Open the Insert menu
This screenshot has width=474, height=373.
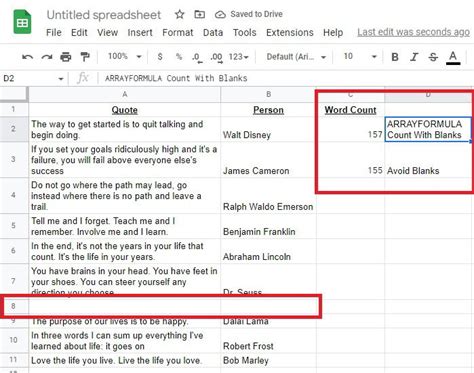click(x=140, y=33)
